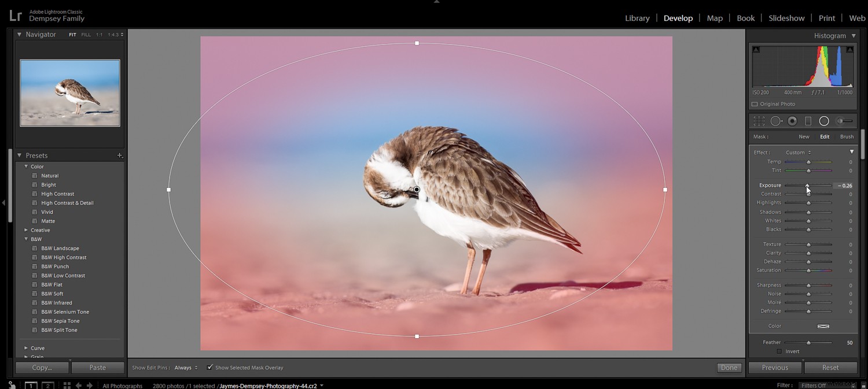Select the Radial Filter tool
The height and width of the screenshot is (389, 868).
click(x=824, y=120)
